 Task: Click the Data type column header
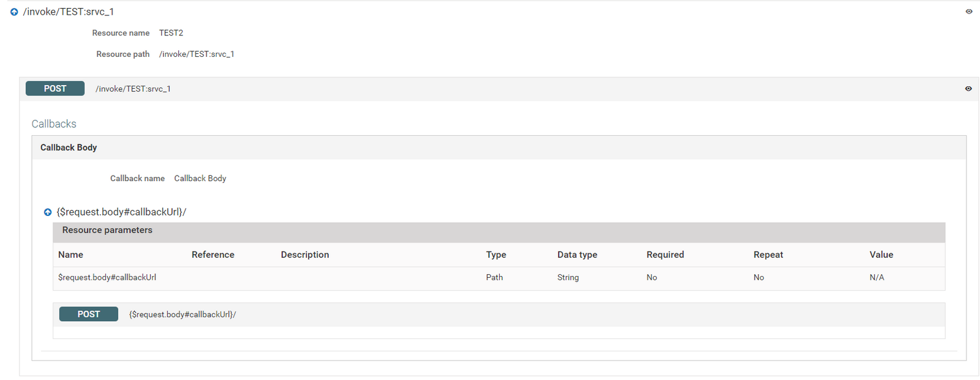(577, 255)
